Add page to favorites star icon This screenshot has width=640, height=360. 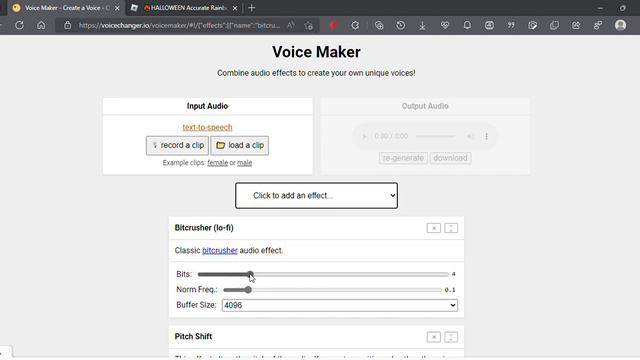[309, 25]
